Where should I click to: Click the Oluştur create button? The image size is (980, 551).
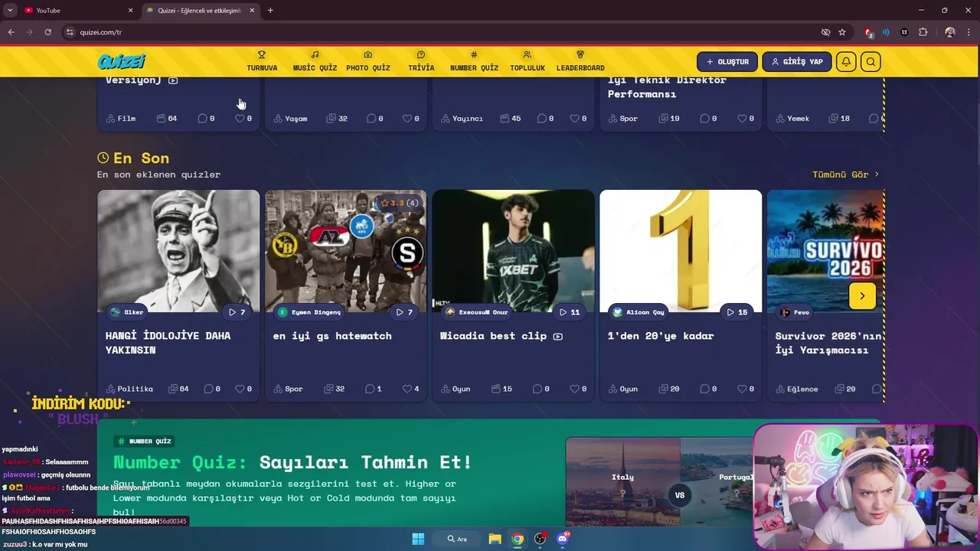[727, 62]
